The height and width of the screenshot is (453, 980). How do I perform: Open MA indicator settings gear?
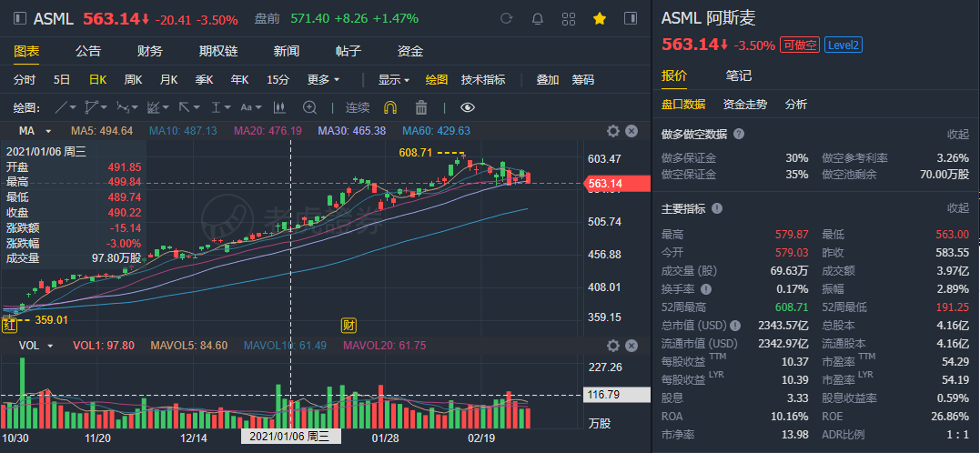tap(613, 131)
